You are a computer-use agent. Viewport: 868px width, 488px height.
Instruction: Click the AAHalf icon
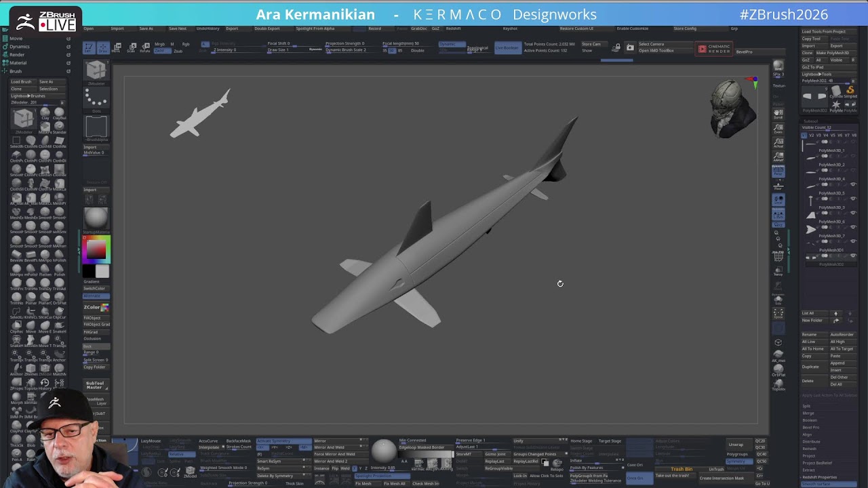[778, 157]
